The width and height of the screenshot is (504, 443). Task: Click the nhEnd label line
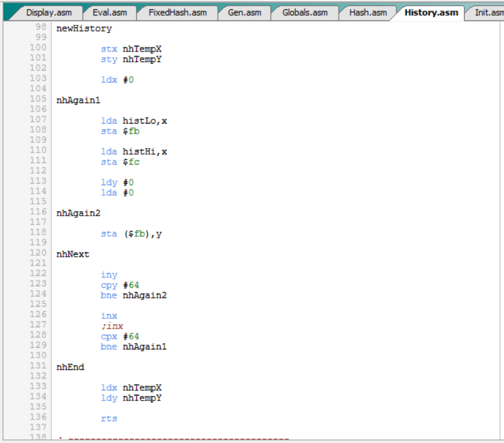[70, 367]
